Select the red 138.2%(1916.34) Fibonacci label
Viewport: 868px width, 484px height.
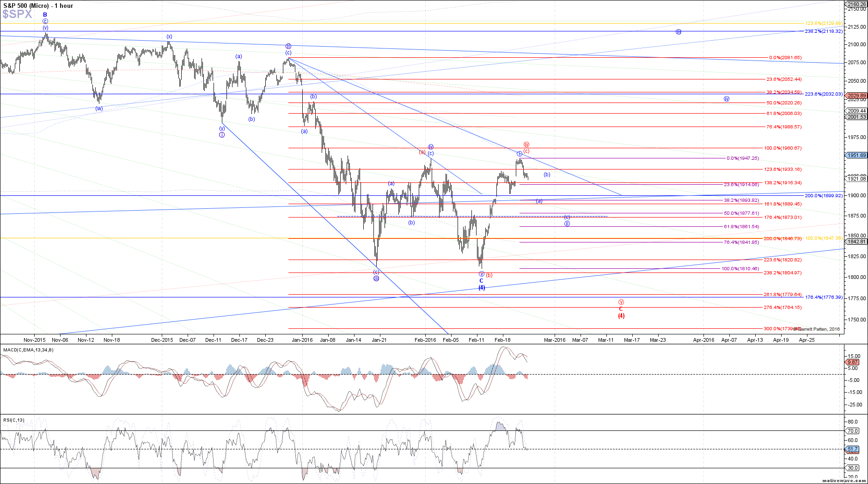[x=783, y=183]
